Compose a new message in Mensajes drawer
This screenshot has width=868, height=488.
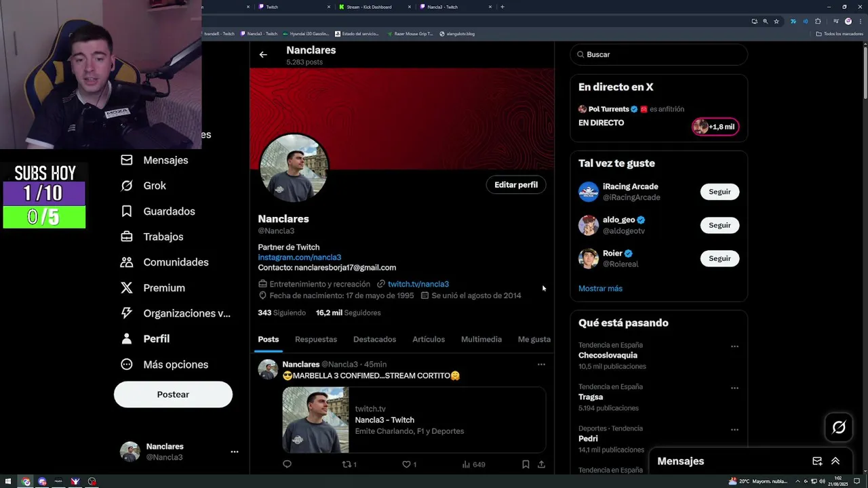click(817, 461)
